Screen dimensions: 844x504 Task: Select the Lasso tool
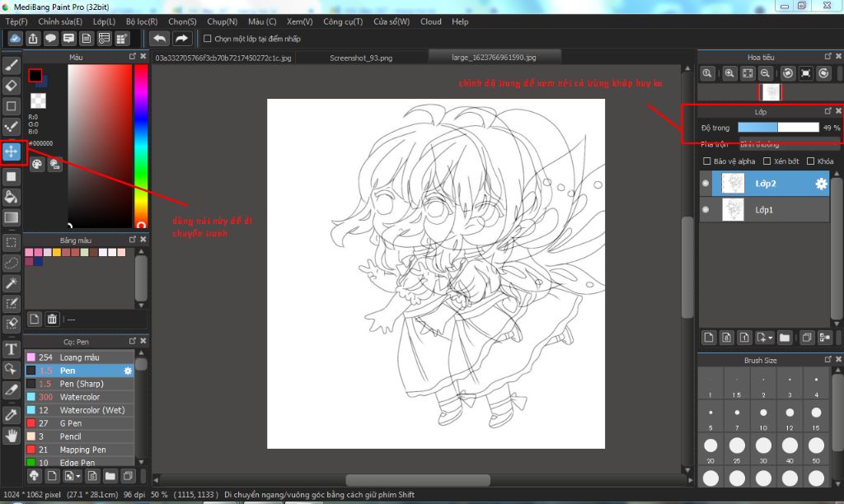click(12, 263)
